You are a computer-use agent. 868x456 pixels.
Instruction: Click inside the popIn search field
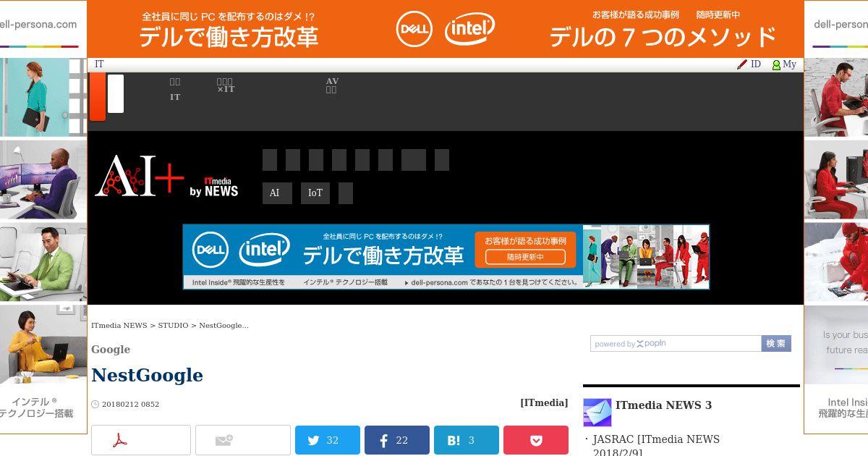pyautogui.click(x=676, y=344)
